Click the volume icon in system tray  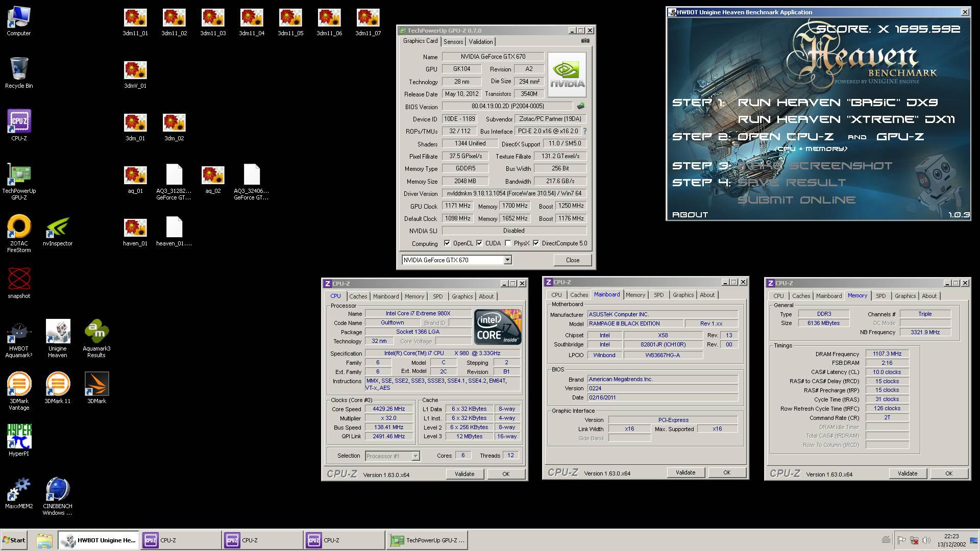coord(926,540)
